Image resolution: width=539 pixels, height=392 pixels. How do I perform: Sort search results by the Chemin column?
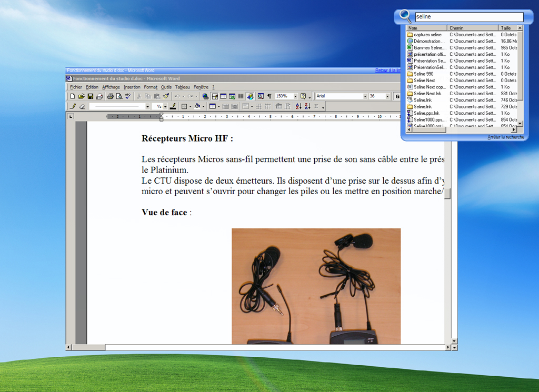click(473, 28)
